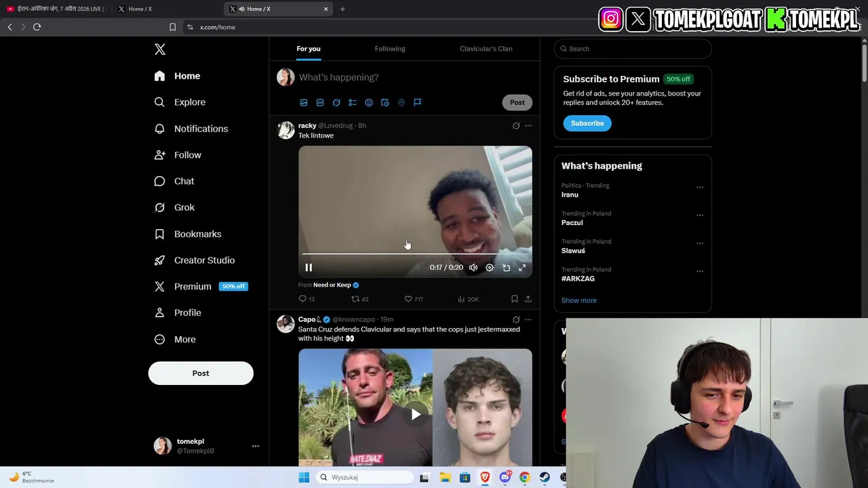Open options for Sławuś trend
Image resolution: width=868 pixels, height=488 pixels.
(x=700, y=243)
